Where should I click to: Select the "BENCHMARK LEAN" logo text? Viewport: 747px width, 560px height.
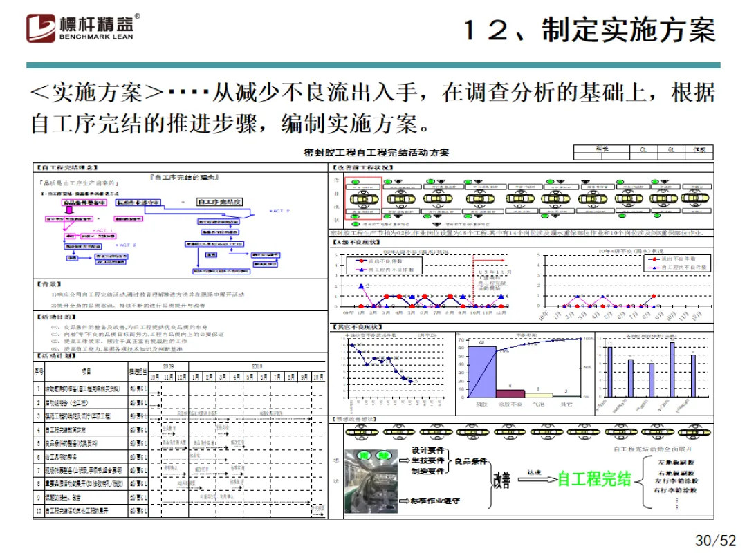[96, 37]
